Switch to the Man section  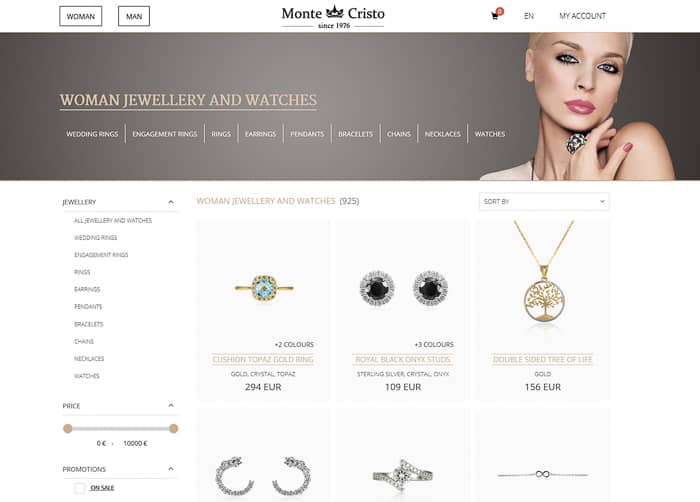pos(134,17)
